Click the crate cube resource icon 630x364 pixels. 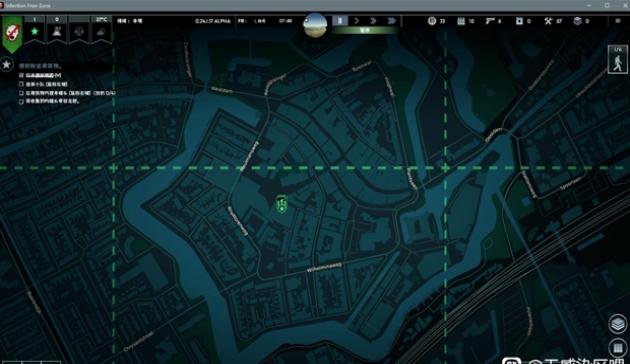point(577,21)
